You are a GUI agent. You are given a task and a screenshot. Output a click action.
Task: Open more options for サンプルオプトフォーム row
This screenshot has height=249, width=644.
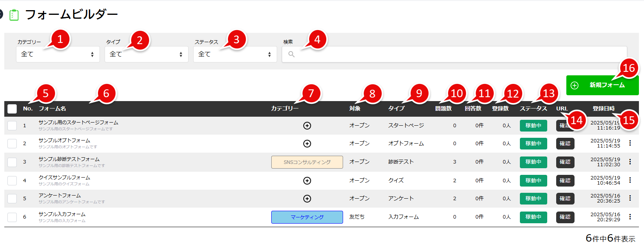[x=630, y=143]
